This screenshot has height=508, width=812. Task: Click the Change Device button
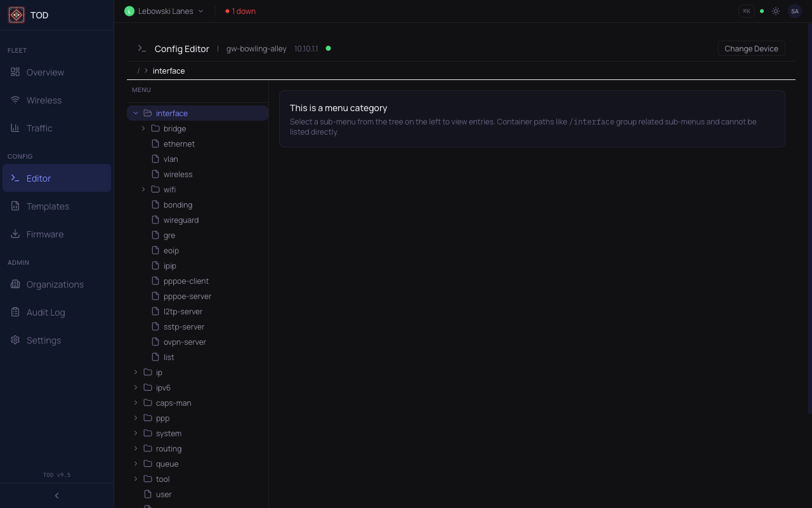tap(751, 48)
